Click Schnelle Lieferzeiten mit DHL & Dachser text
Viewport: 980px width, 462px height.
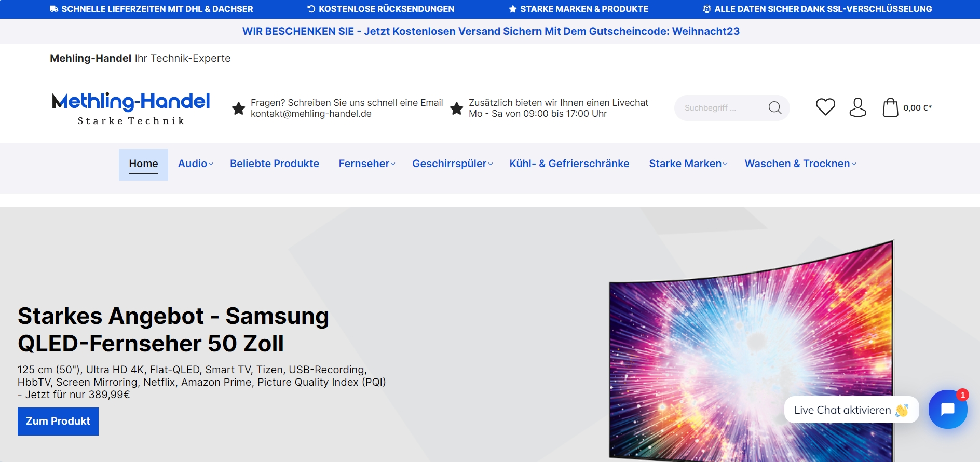pyautogui.click(x=157, y=9)
